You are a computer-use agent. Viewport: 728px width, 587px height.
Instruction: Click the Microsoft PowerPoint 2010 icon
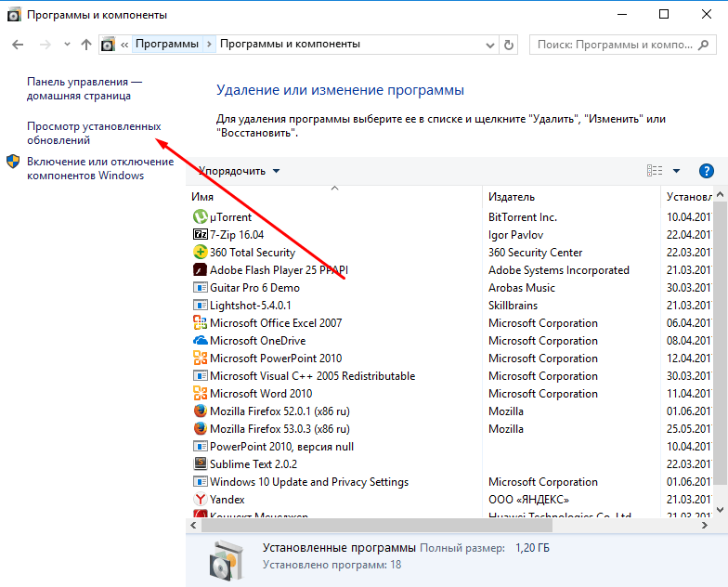[x=201, y=359]
